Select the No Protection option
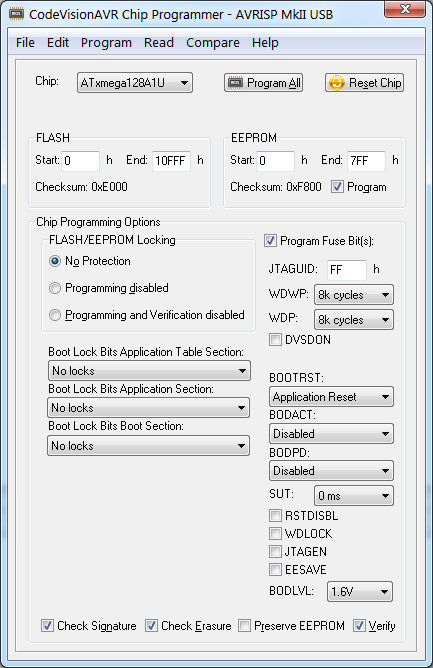Viewport: 433px width, 668px height. [x=55, y=261]
